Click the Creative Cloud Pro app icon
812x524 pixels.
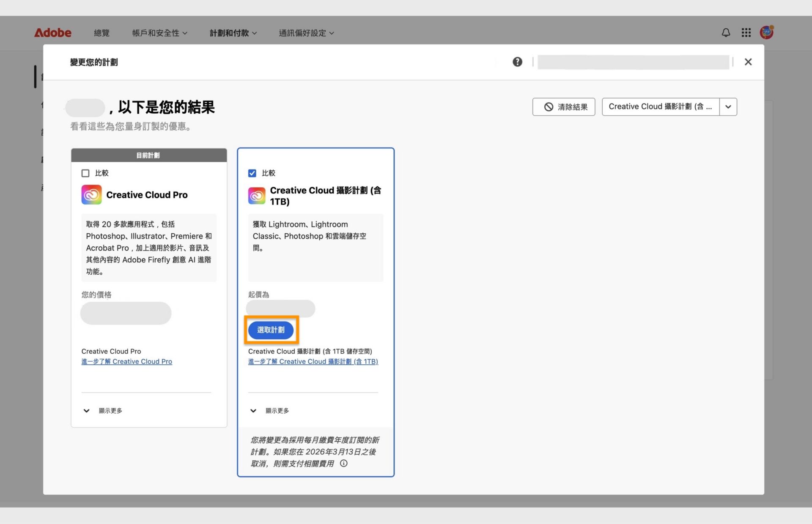[91, 195]
